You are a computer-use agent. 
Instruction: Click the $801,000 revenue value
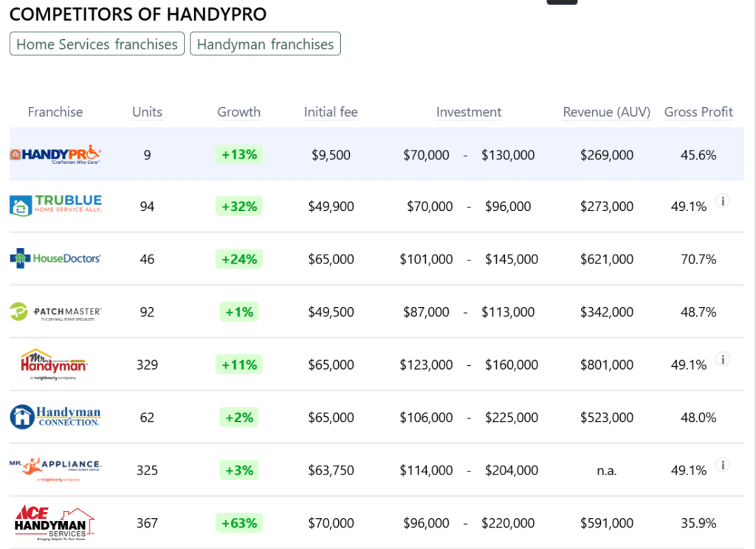607,365
